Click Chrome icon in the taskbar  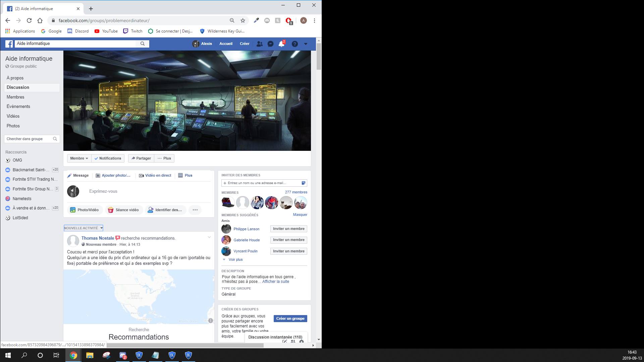73,355
